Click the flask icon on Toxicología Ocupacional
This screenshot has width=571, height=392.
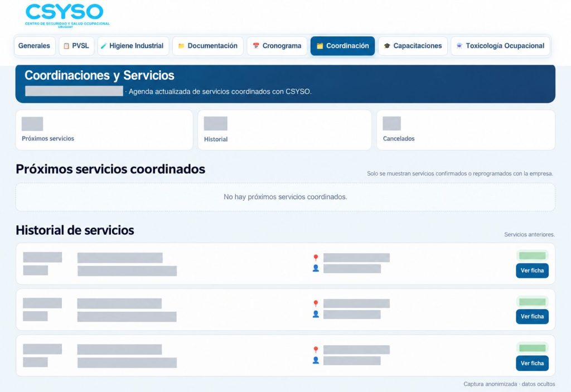459,46
